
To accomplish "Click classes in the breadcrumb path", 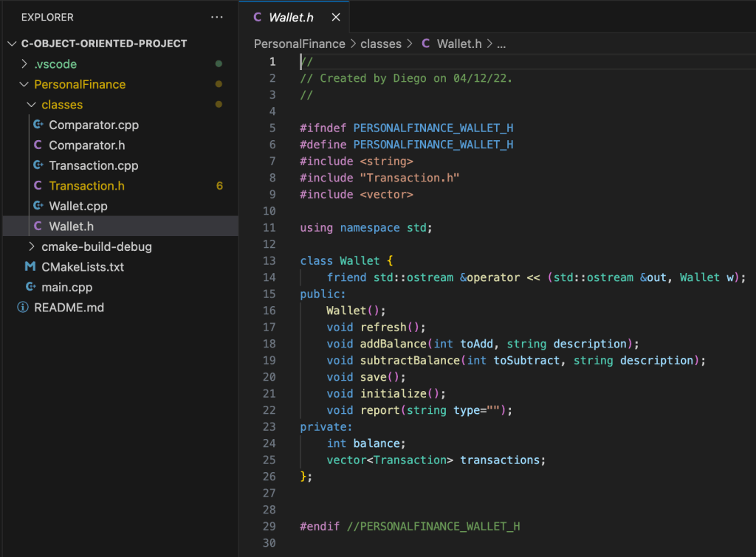I will pos(380,44).
